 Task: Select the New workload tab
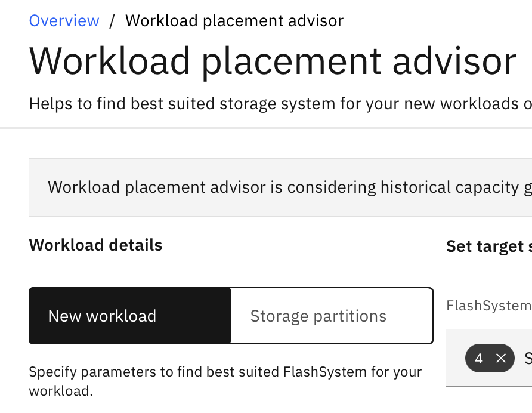(x=130, y=316)
